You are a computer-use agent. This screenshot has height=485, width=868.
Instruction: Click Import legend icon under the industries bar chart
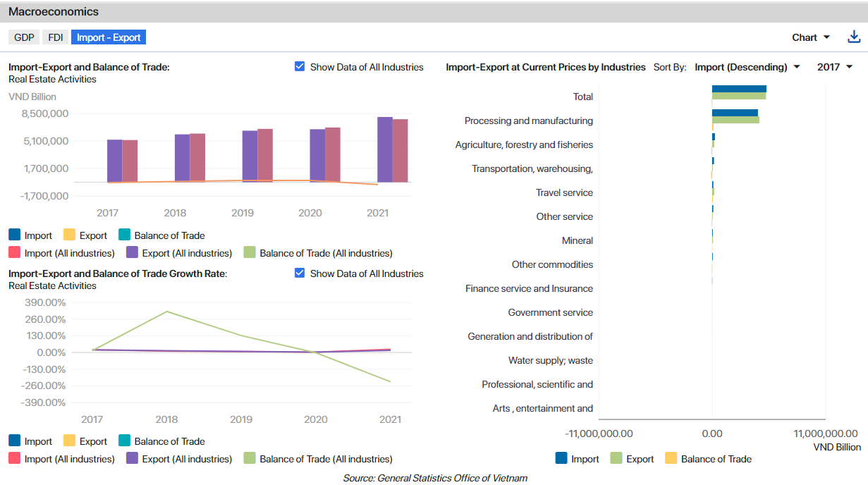click(562, 459)
